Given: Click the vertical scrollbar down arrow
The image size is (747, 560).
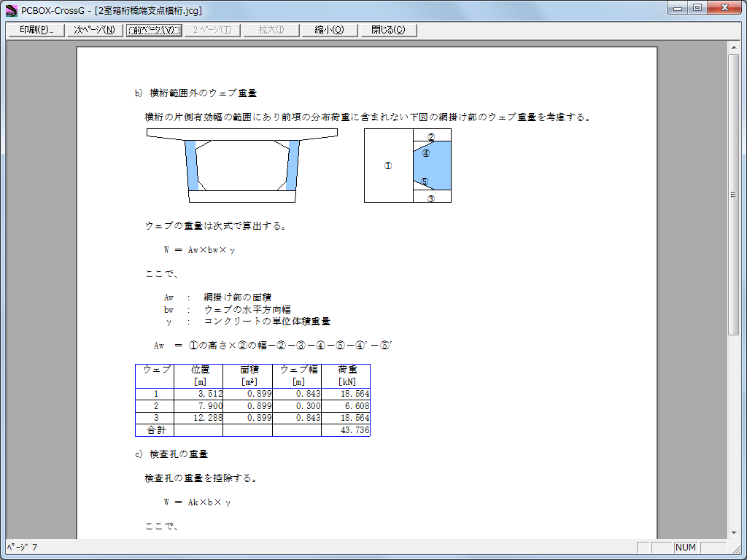Looking at the screenshot, I should click(x=734, y=533).
